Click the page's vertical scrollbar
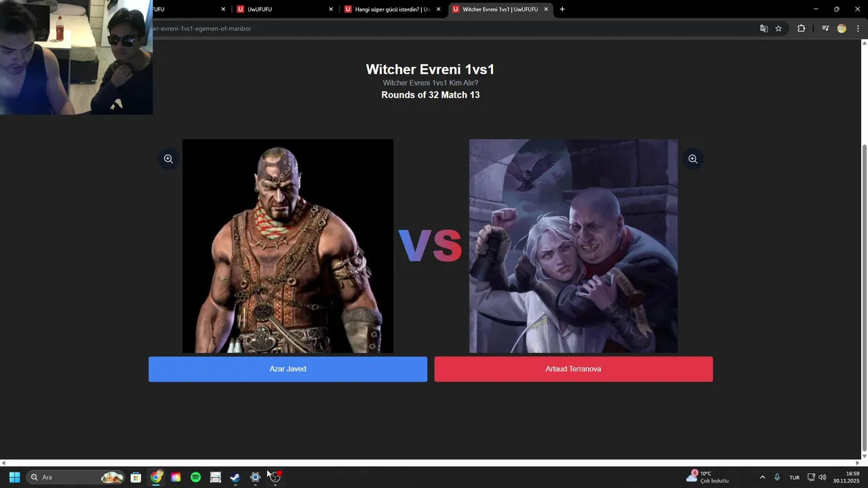Viewport: 868px width, 488px height. (864, 298)
